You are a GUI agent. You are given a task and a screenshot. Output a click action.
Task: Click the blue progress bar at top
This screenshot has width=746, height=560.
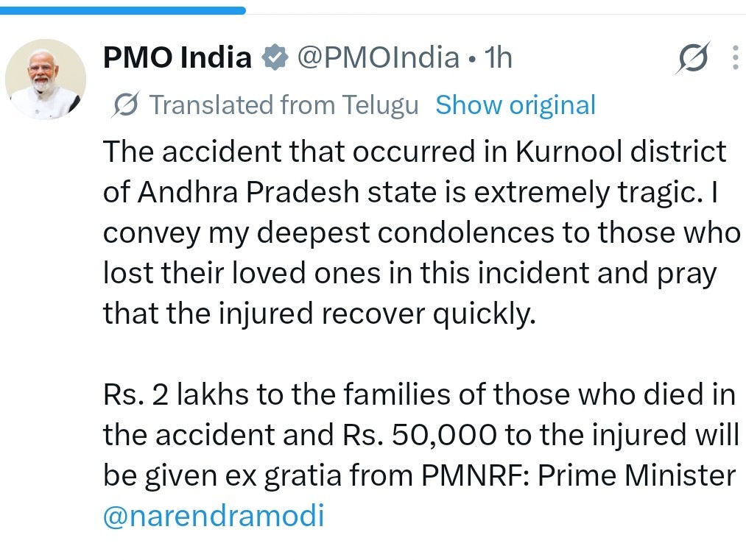122,10
